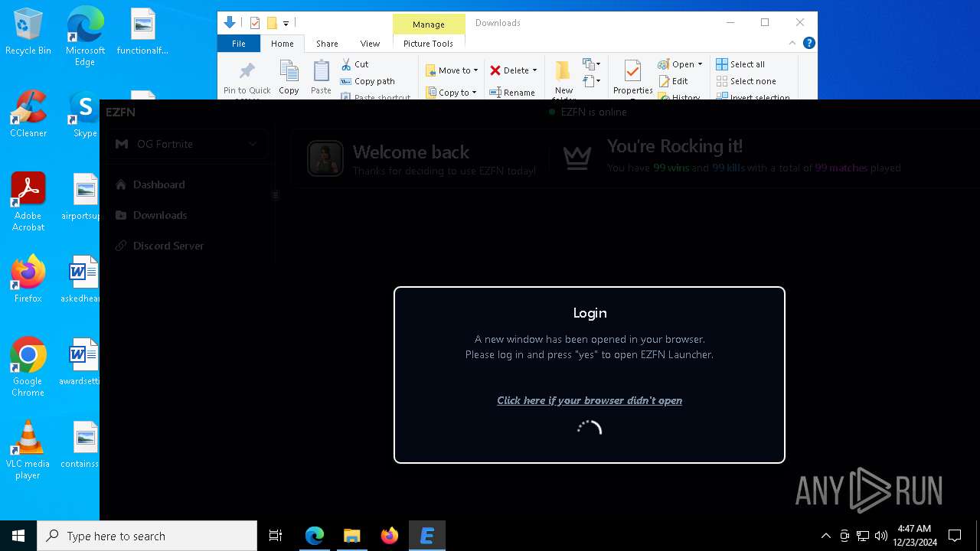Open the new item dropdown in ribbon
Image resolution: width=980 pixels, height=551 pixels.
pos(591,64)
